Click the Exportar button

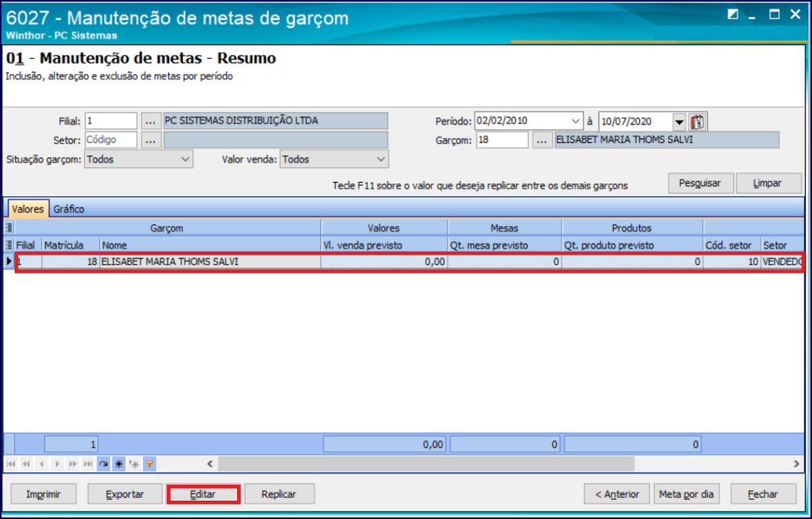(x=125, y=495)
